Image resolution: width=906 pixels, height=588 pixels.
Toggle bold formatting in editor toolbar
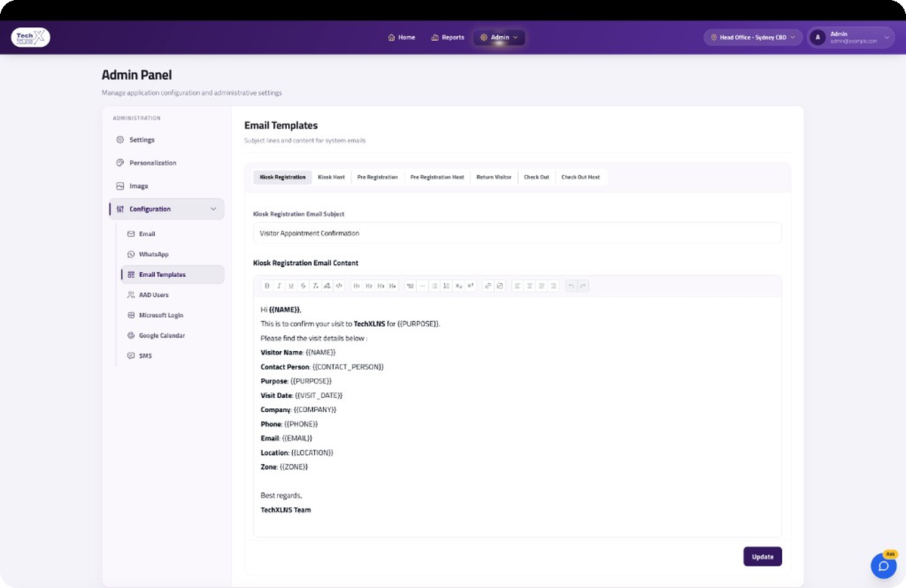(267, 286)
